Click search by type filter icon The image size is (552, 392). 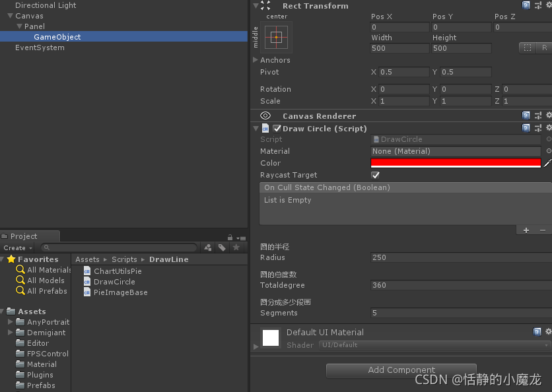208,247
